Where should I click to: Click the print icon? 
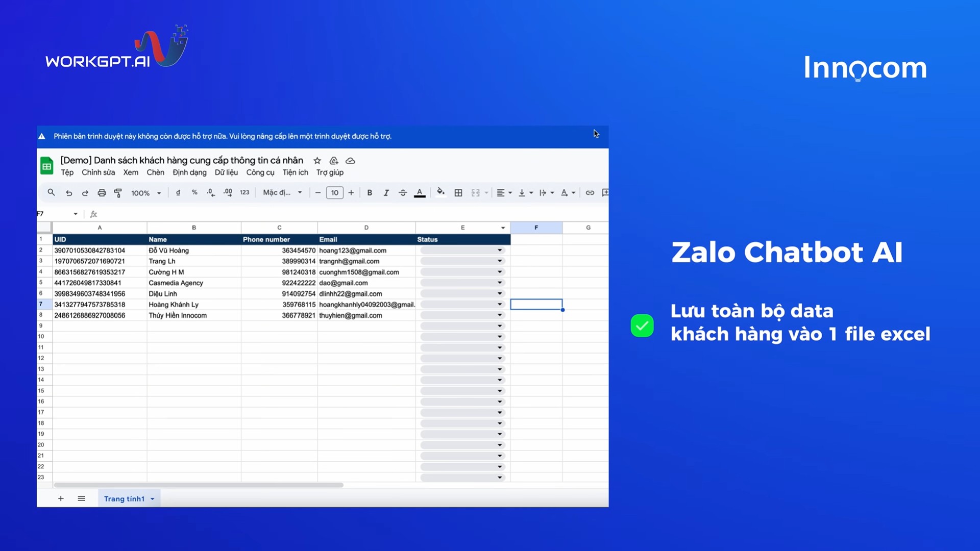point(102,192)
